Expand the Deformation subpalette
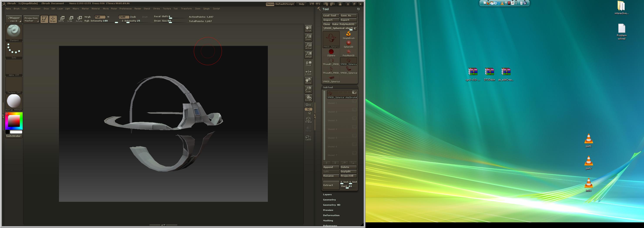 point(331,216)
